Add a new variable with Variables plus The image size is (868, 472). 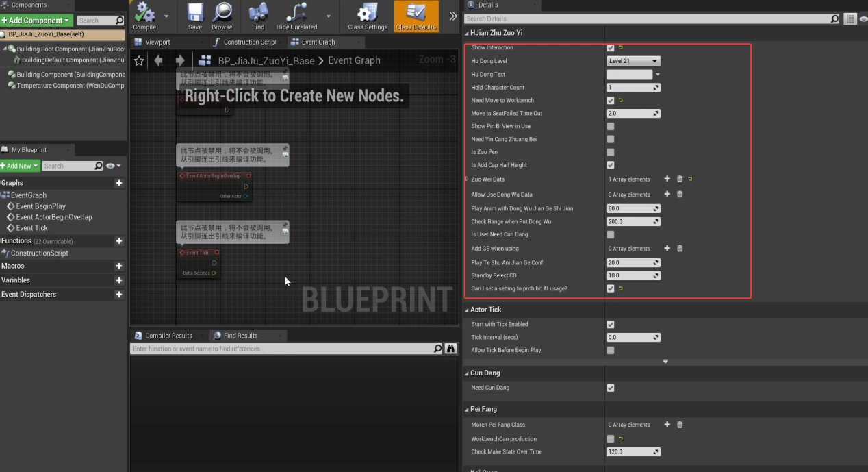pos(119,280)
